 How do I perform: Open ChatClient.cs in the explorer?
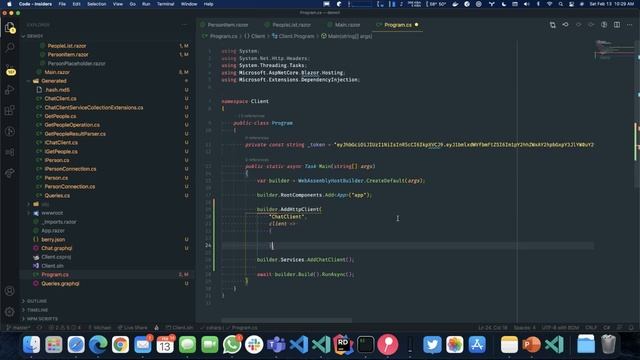coord(60,99)
